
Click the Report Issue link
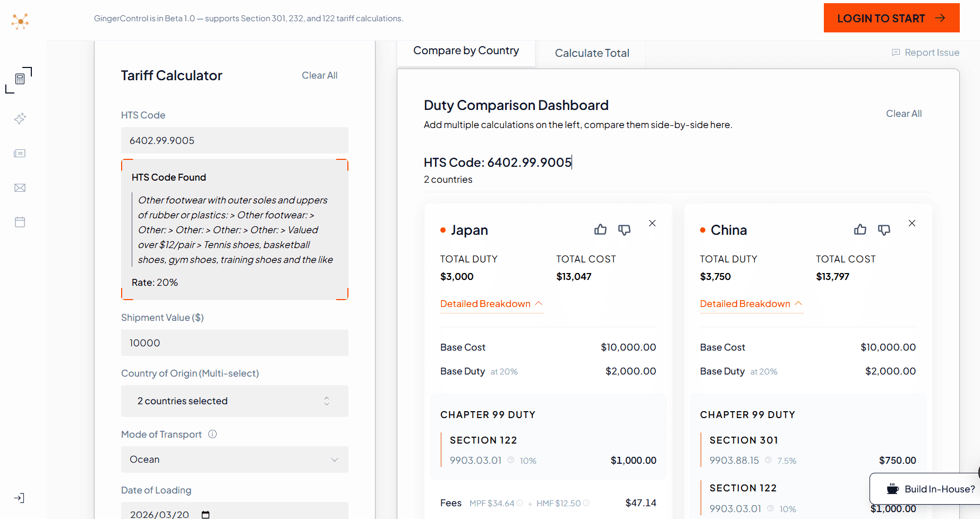(925, 53)
